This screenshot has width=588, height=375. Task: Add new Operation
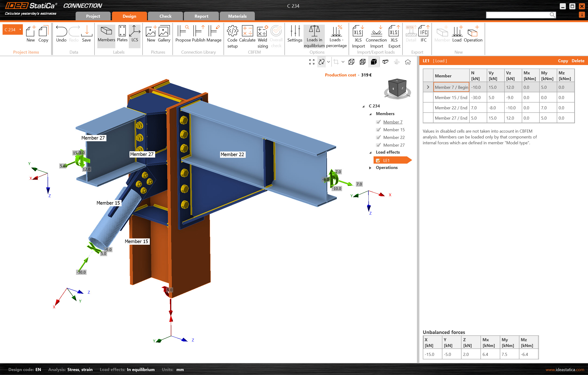tap(473, 32)
